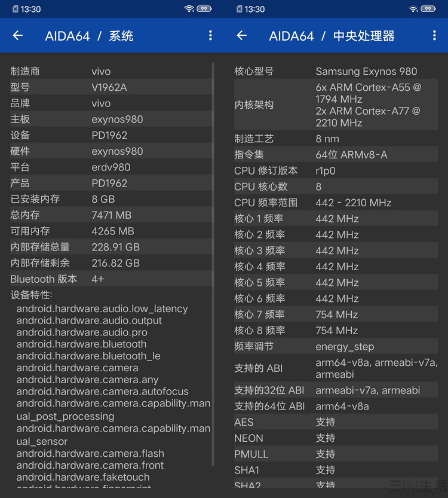This screenshot has width=448, height=498.
Task: Select the PMULL 支持 row
Action: [336, 454]
